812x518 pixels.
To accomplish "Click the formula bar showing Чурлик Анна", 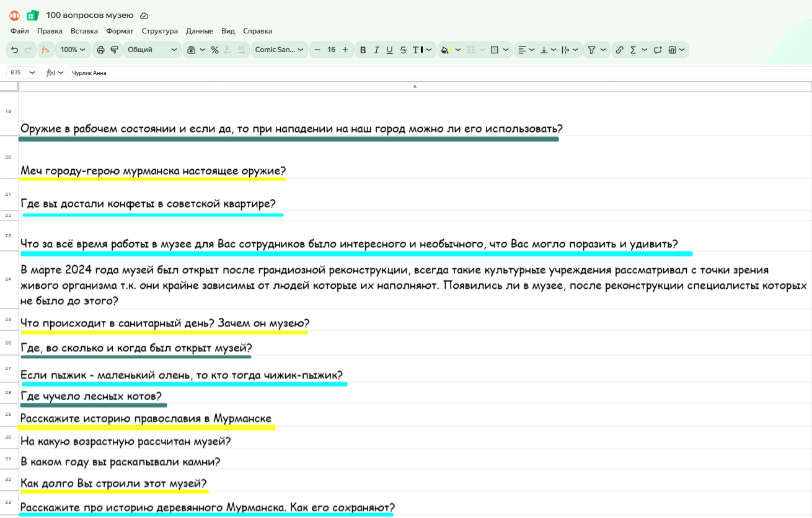I will [434, 72].
